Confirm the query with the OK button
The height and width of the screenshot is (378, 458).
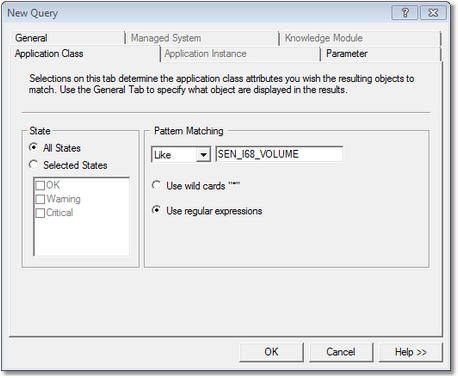click(x=271, y=352)
